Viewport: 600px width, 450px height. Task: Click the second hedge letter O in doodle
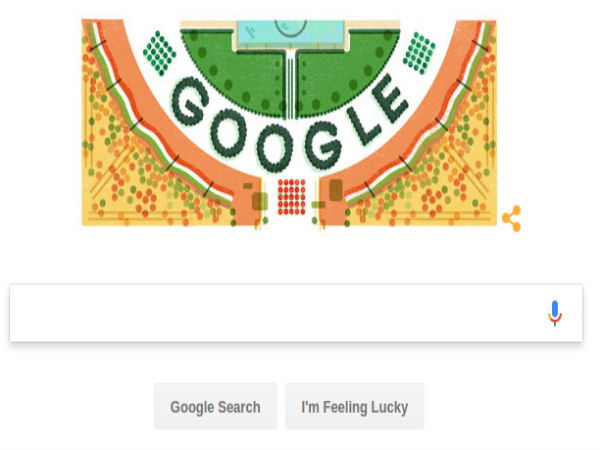276,148
